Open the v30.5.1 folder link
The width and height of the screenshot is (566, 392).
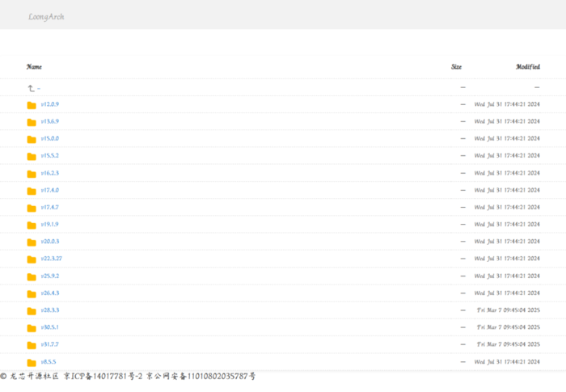click(50, 327)
